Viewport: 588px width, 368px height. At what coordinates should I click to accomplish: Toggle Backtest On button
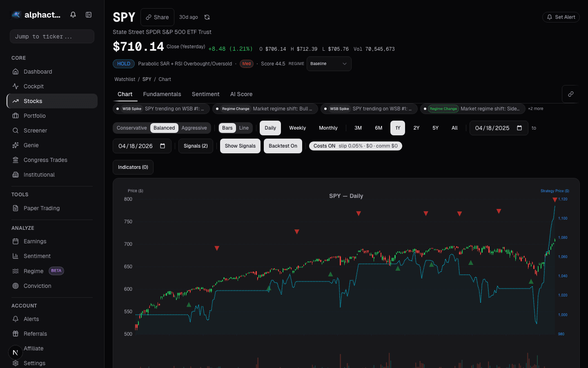click(x=283, y=146)
